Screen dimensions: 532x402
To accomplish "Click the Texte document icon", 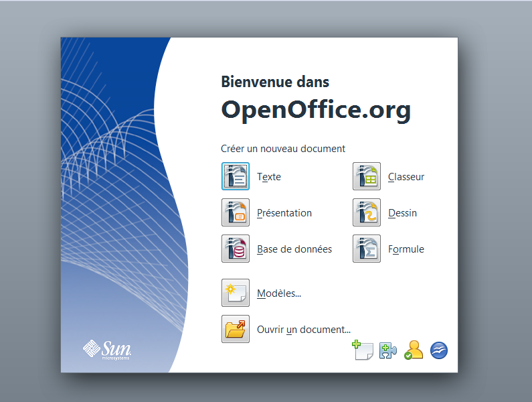I will pos(236,177).
